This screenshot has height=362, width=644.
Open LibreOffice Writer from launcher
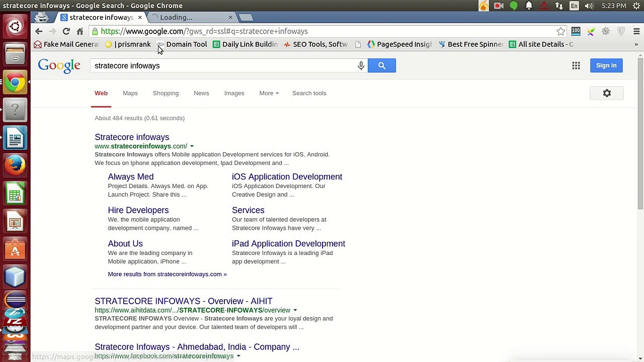pos(15,137)
